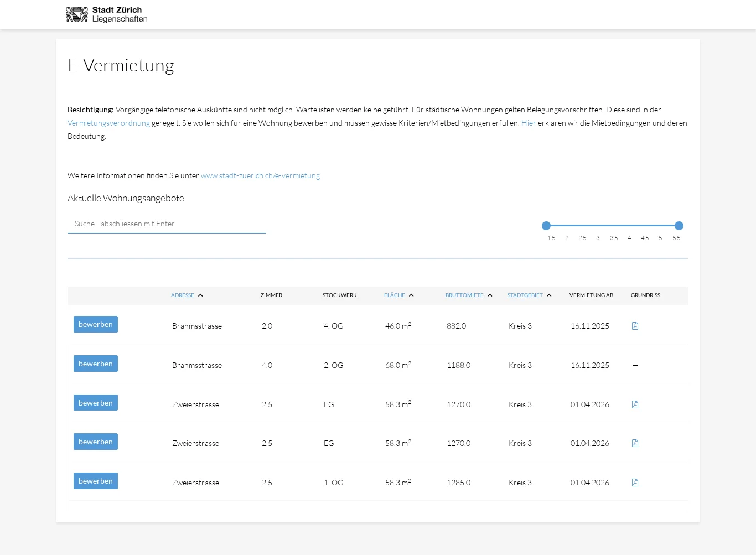Viewport: 756px width, 555px height.
Task: Sort listings by Stadtgebiet label
Action: point(525,295)
